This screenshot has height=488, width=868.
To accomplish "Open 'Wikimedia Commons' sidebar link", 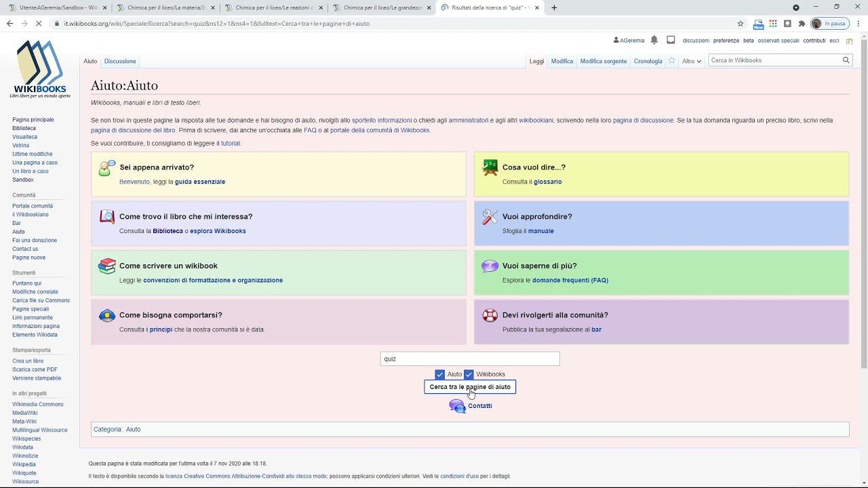I will tap(38, 405).
